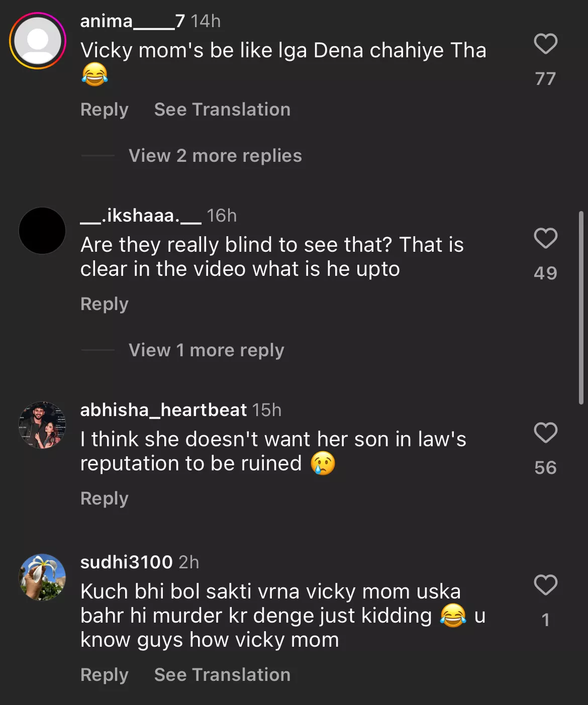588x705 pixels.
Task: Reply to anima_____7's comment
Action: [105, 110]
